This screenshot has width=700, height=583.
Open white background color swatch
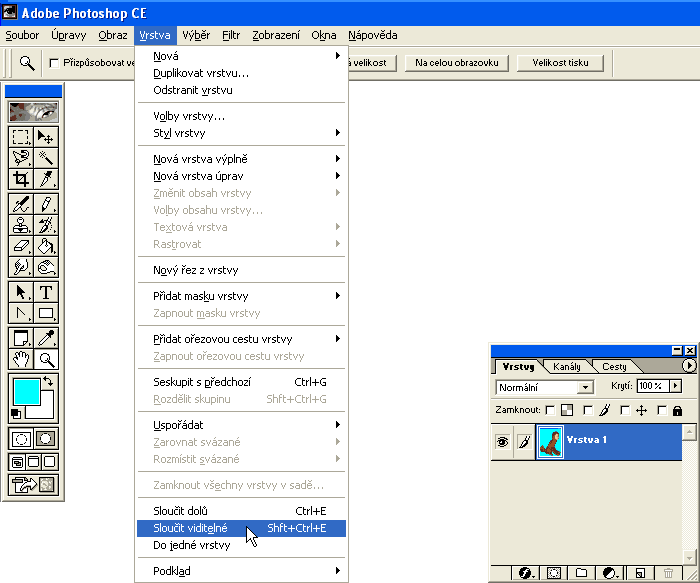pos(47,411)
